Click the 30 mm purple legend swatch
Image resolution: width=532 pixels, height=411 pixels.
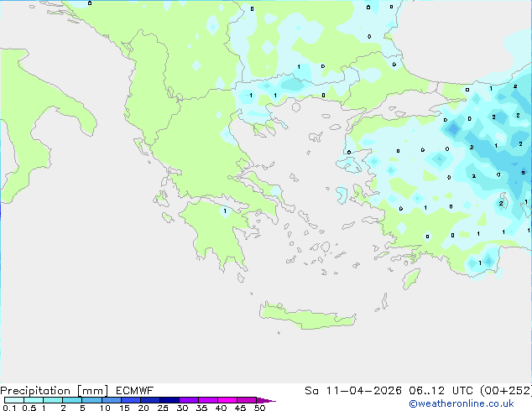188,400
